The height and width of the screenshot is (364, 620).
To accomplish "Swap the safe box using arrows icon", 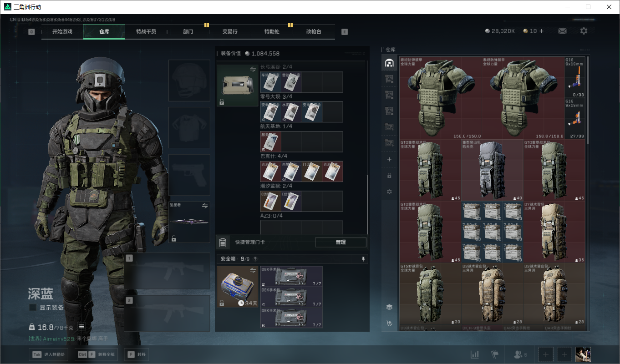I will coord(253,270).
